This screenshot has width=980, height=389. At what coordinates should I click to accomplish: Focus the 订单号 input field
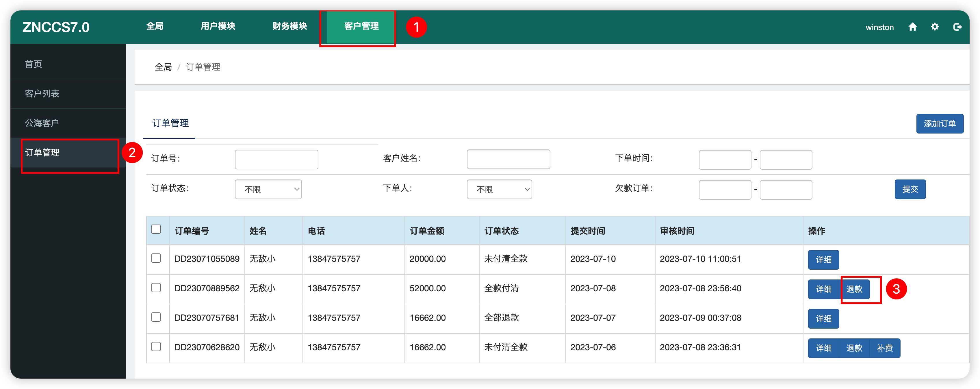pos(276,159)
